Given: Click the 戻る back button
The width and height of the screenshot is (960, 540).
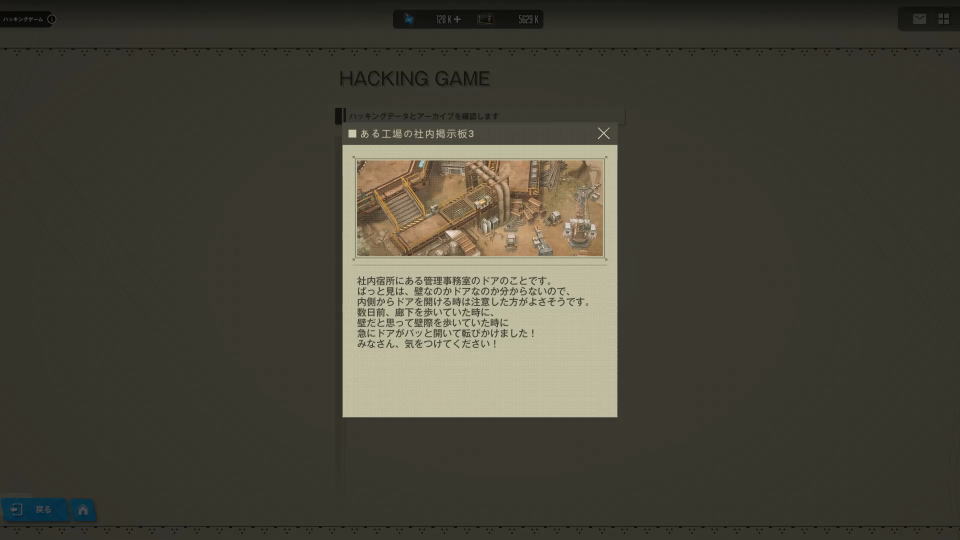Looking at the screenshot, I should pyautogui.click(x=34, y=509).
